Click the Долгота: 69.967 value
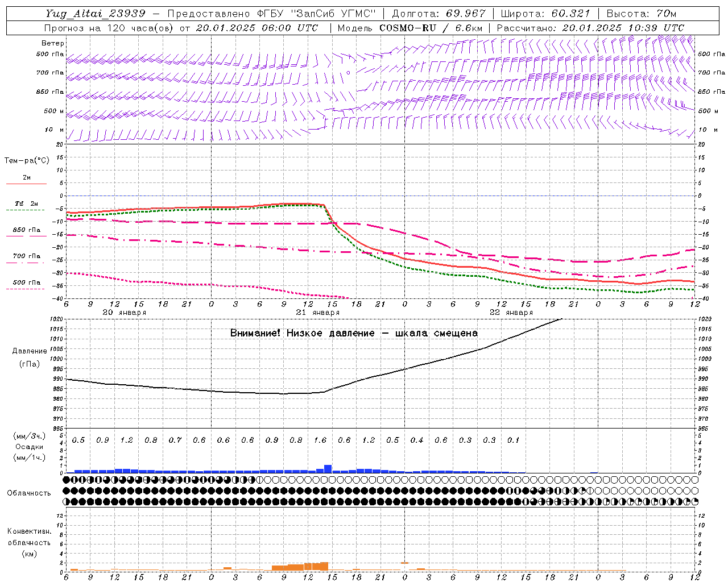Image resolution: width=728 pixels, height=582 pixels. [439, 14]
